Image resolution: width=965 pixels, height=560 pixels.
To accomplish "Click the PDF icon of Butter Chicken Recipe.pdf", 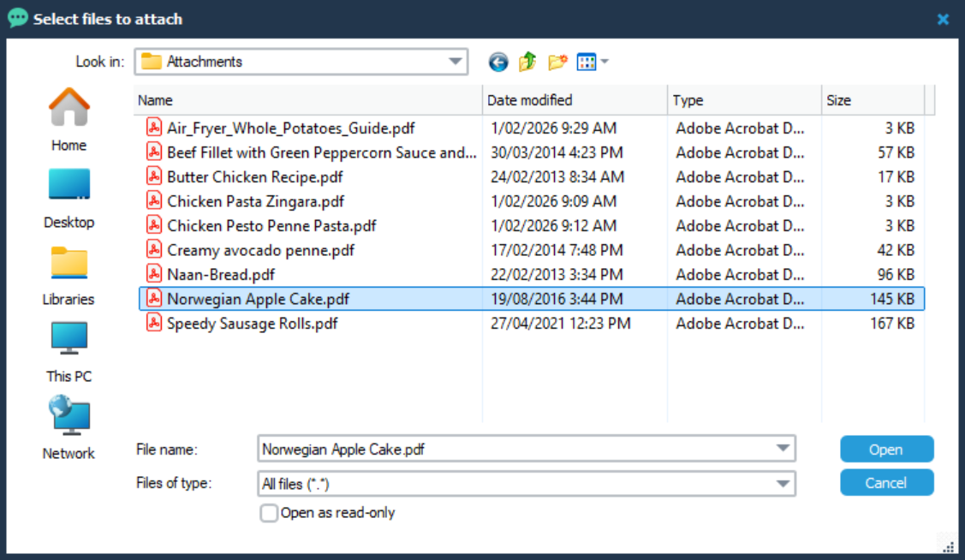I will click(x=154, y=176).
